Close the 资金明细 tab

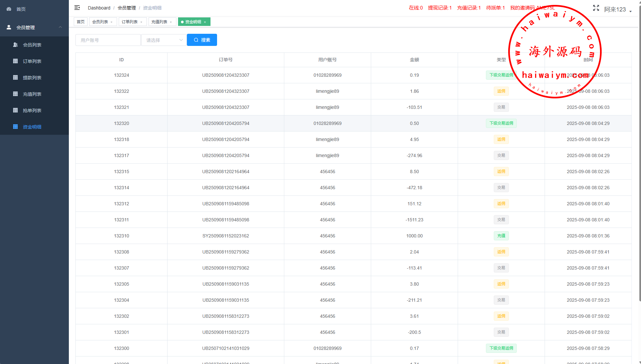[x=205, y=22]
